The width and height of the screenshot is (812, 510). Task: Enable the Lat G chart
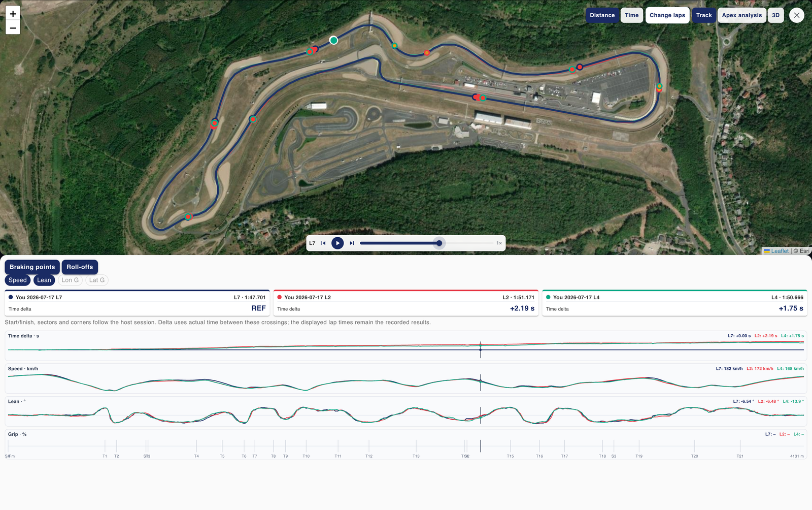[96, 280]
